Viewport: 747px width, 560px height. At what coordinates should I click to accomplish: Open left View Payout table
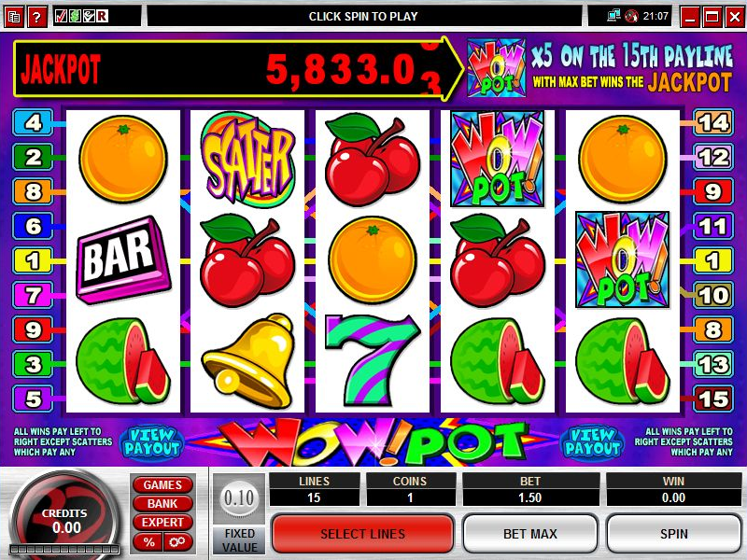click(151, 441)
